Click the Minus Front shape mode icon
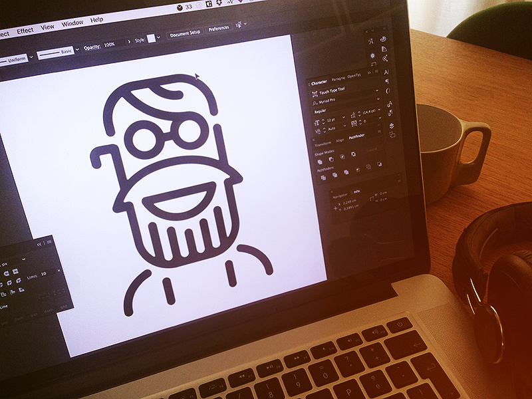 331,159
